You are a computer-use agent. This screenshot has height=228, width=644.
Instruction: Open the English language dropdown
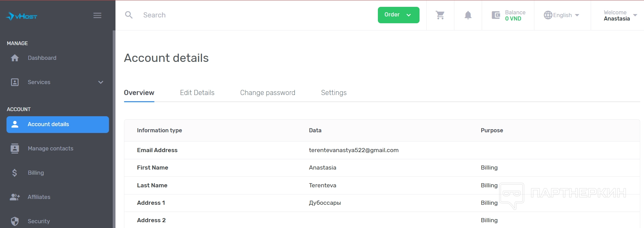[x=562, y=15]
